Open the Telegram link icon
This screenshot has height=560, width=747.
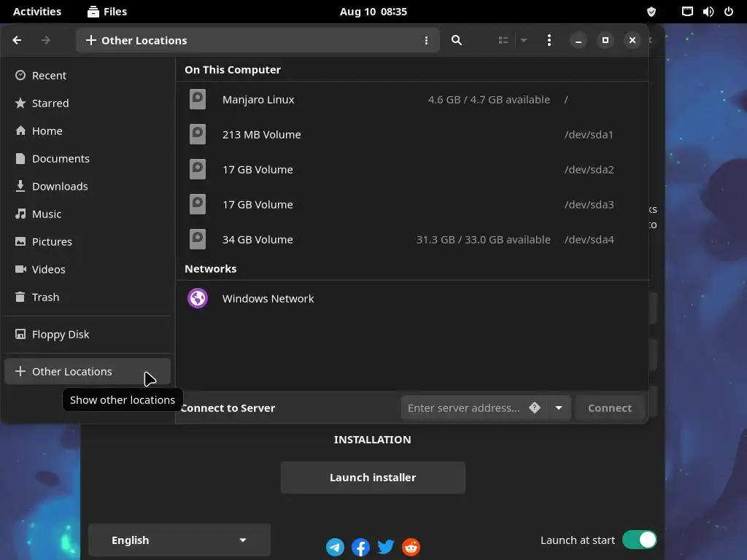point(335,547)
